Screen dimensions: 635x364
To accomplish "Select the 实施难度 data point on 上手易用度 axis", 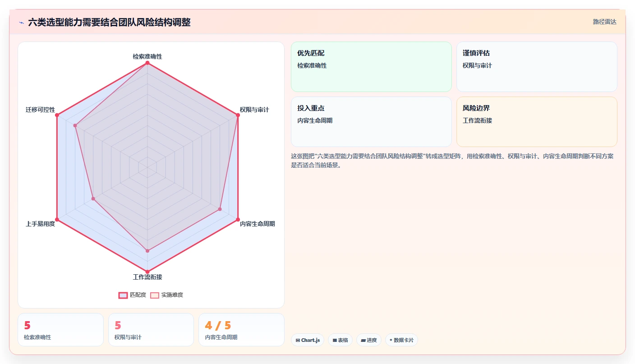I will (x=93, y=198).
